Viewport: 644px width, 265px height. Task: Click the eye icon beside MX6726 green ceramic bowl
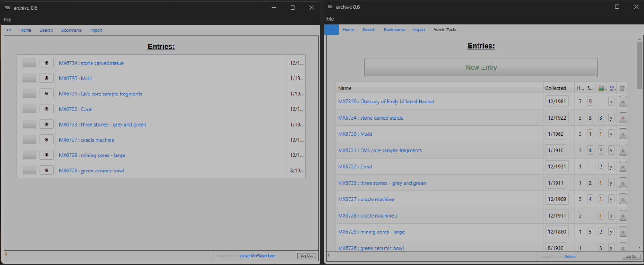tap(46, 170)
